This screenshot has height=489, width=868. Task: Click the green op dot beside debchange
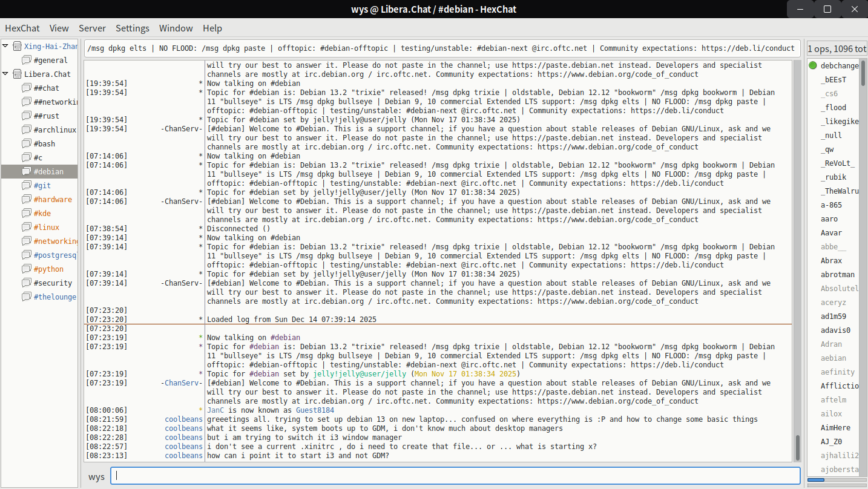(x=812, y=65)
